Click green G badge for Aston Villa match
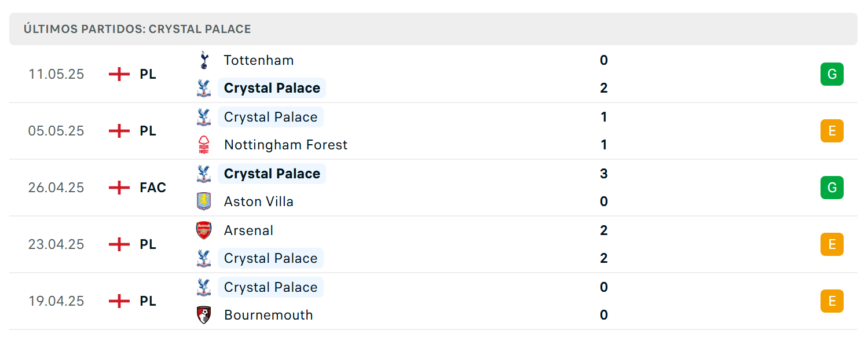868x341 pixels. (x=832, y=188)
